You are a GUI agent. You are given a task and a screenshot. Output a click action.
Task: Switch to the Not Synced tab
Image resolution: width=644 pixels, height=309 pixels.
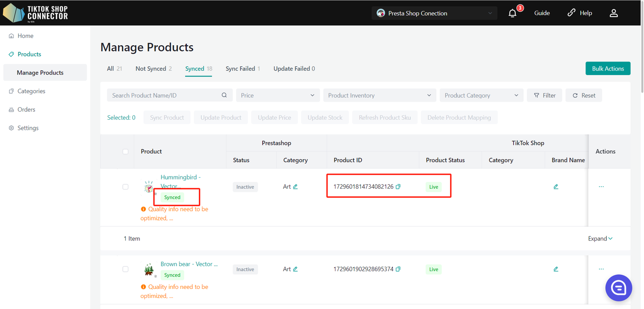pyautogui.click(x=153, y=68)
